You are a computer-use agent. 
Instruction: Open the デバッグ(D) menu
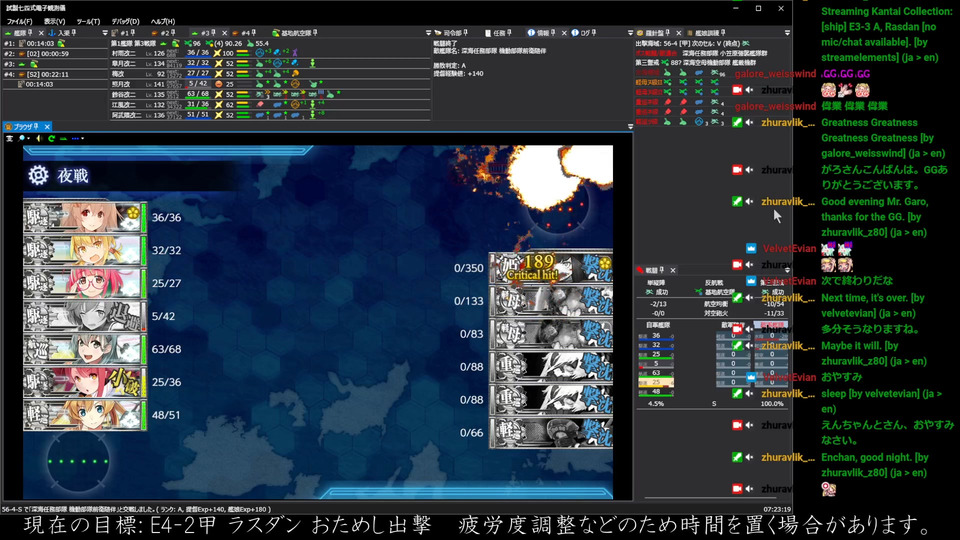click(125, 21)
